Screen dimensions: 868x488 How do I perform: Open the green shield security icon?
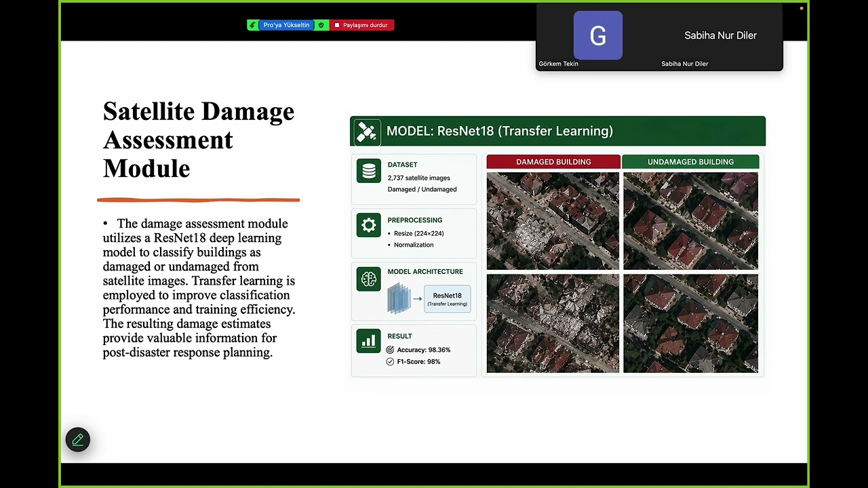(x=321, y=25)
